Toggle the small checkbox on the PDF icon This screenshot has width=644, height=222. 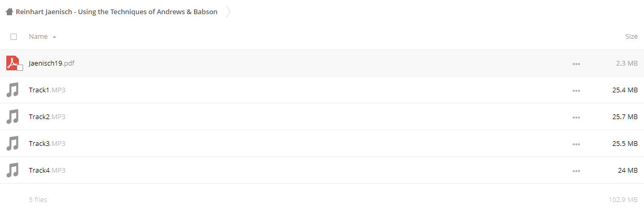tap(20, 68)
